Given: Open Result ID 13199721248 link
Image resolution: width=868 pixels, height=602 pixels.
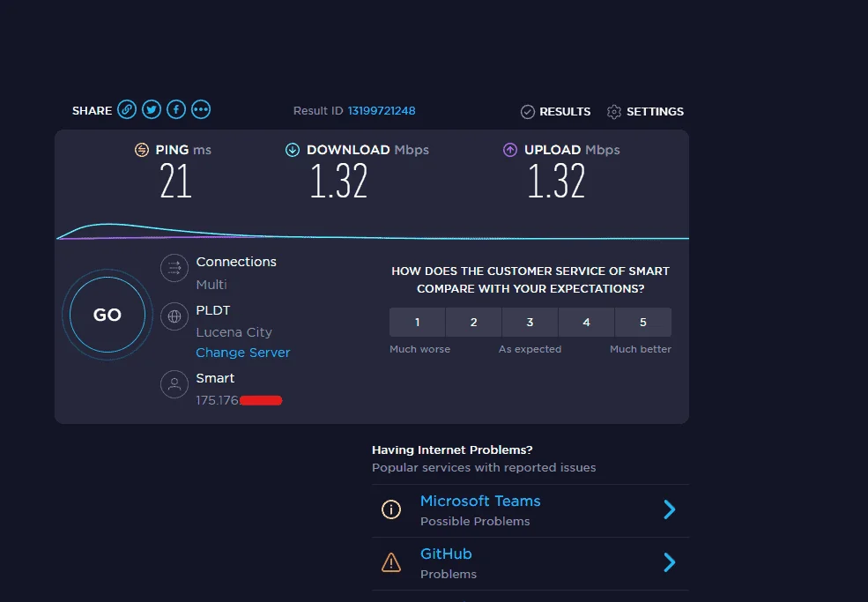Looking at the screenshot, I should click(382, 111).
